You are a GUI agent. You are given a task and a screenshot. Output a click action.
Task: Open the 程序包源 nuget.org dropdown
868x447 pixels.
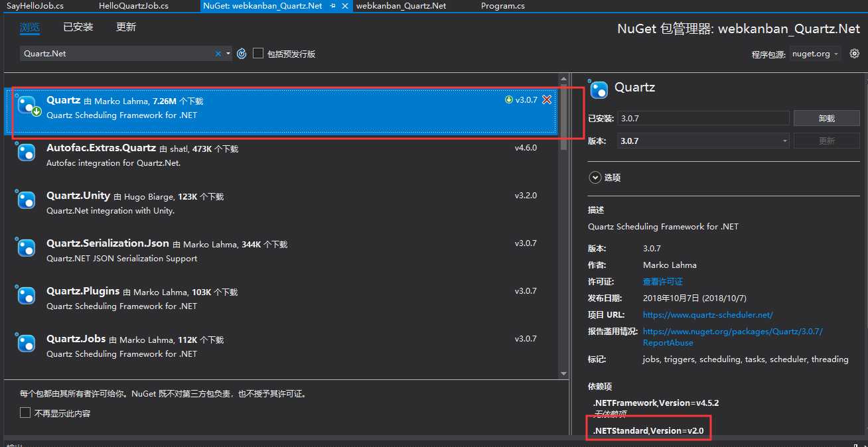pos(816,54)
